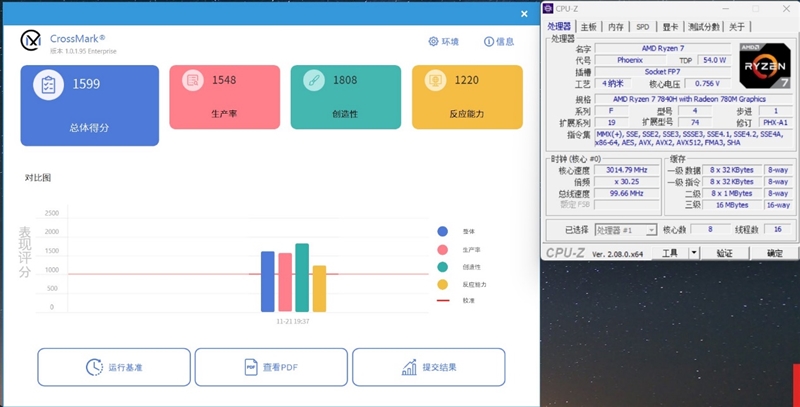Click the overall score clipboard icon
This screenshot has height=407, width=800.
[x=46, y=85]
